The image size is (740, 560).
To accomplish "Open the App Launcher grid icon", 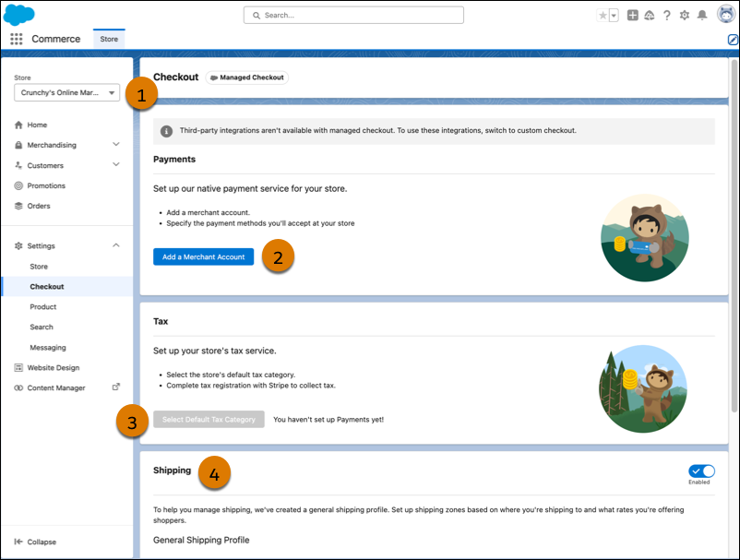I will pos(17,39).
